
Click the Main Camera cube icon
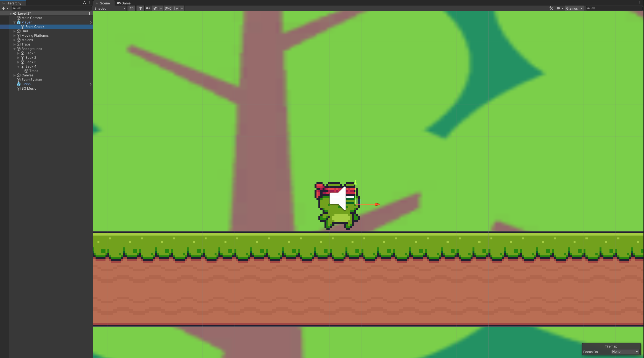pos(19,18)
